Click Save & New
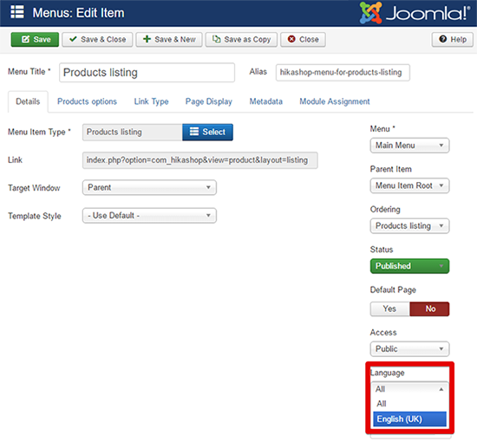 click(169, 40)
